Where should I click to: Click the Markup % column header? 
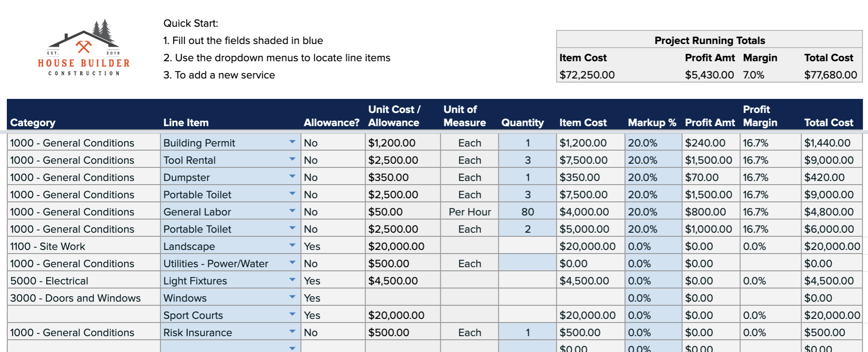coord(652,122)
